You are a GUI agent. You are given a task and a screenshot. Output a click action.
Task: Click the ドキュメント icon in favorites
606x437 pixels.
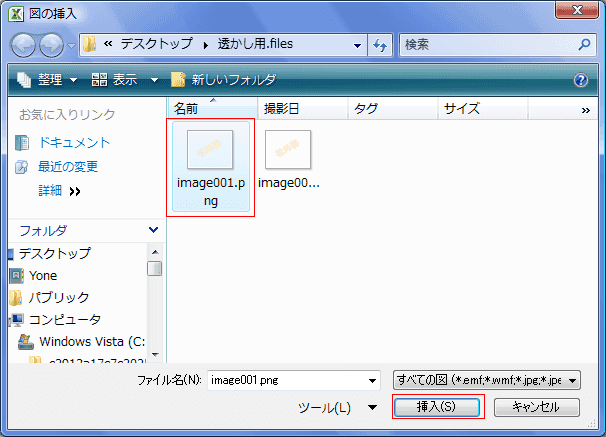[22, 143]
